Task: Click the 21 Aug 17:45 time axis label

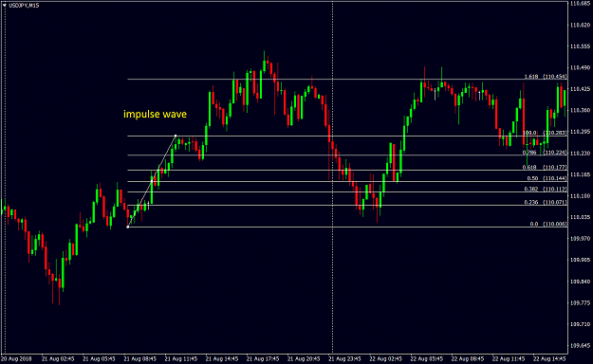Action: coord(263,358)
